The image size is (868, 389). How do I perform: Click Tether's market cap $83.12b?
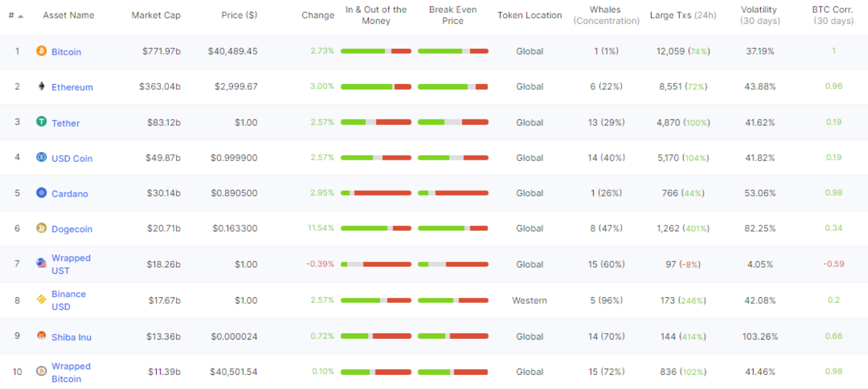[164, 123]
